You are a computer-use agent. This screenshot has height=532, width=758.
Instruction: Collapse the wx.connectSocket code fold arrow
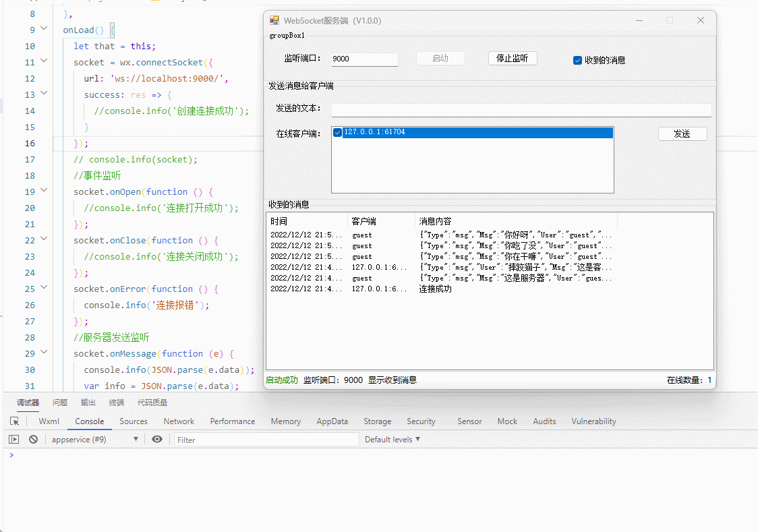45,61
